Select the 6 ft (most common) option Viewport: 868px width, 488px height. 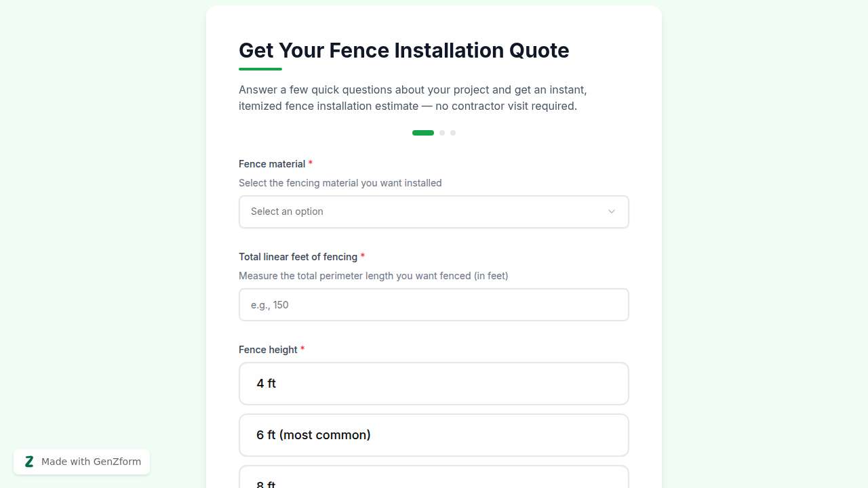point(434,435)
